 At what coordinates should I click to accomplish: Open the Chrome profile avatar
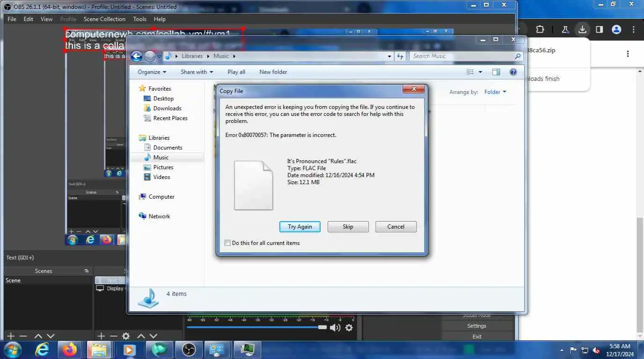click(x=616, y=29)
